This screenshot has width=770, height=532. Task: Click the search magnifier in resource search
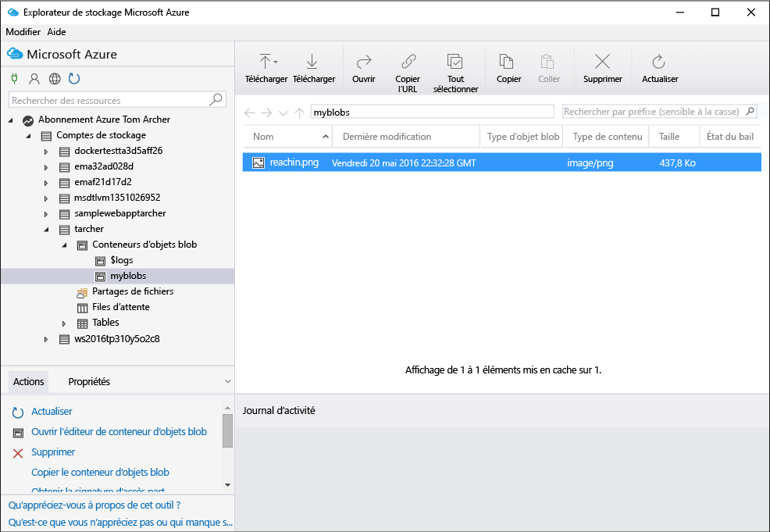click(x=216, y=100)
